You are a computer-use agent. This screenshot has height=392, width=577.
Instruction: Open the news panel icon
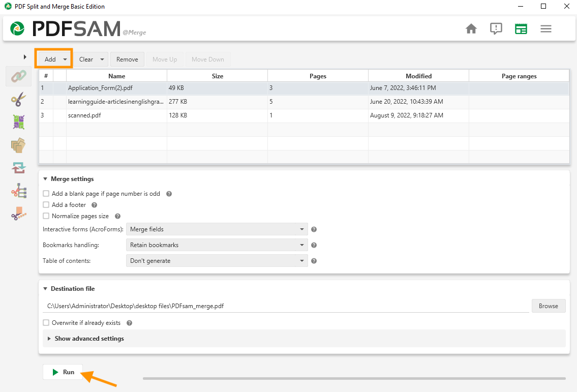(521, 29)
